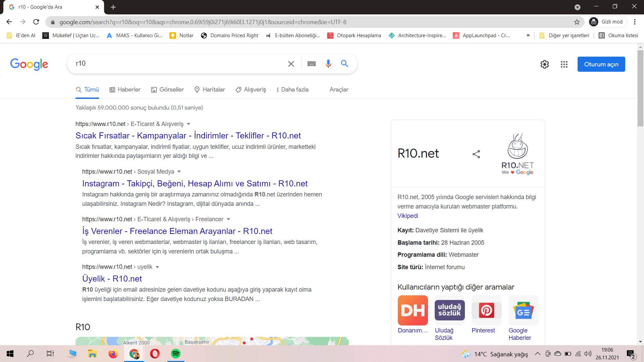Open the İş Verenler Freelance result
Viewport: 644px width, 362px height.
177,231
